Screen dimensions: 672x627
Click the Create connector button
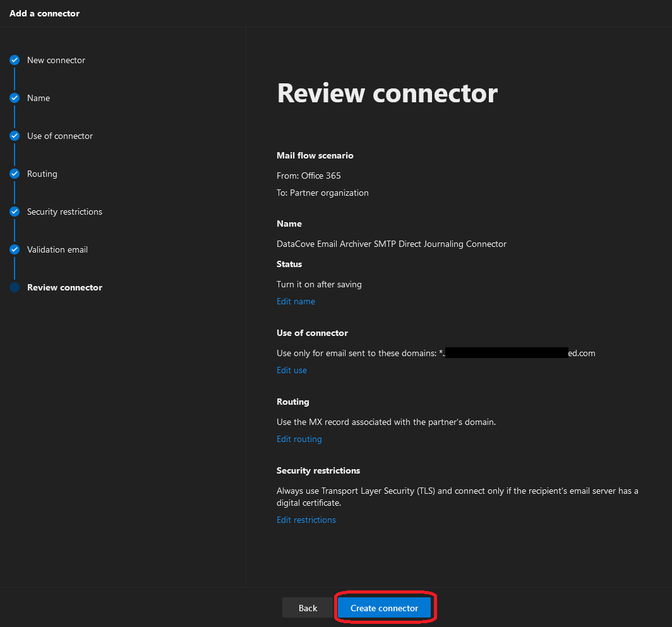pos(384,608)
